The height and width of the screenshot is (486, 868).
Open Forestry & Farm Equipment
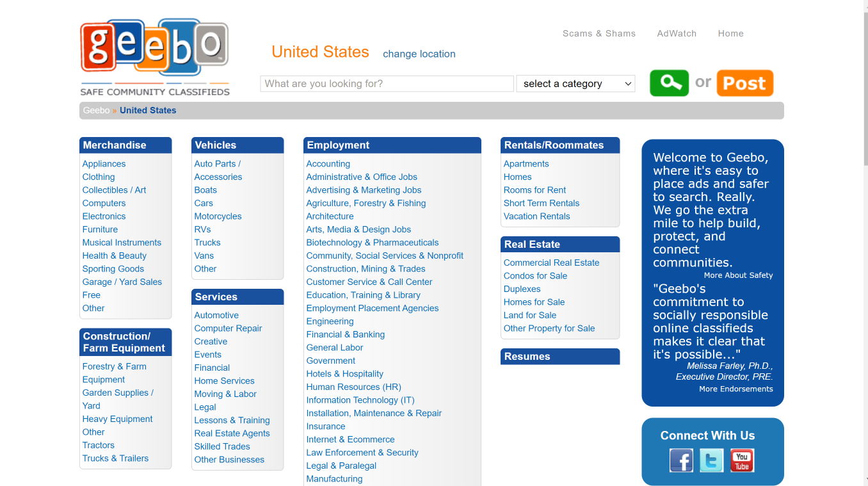(114, 373)
